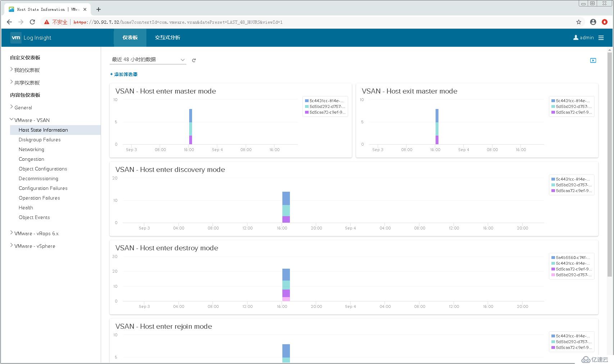Viewport: 614px width, 364px height.
Task: Click the browser address bar URL
Action: (x=178, y=22)
